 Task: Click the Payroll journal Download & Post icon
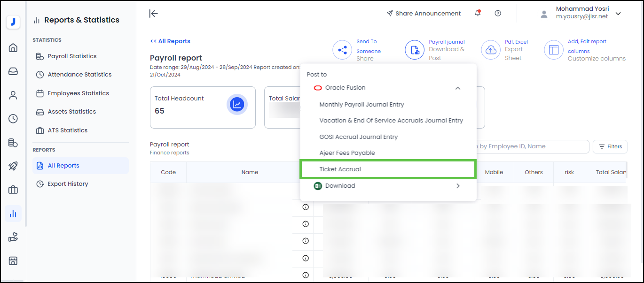(415, 50)
